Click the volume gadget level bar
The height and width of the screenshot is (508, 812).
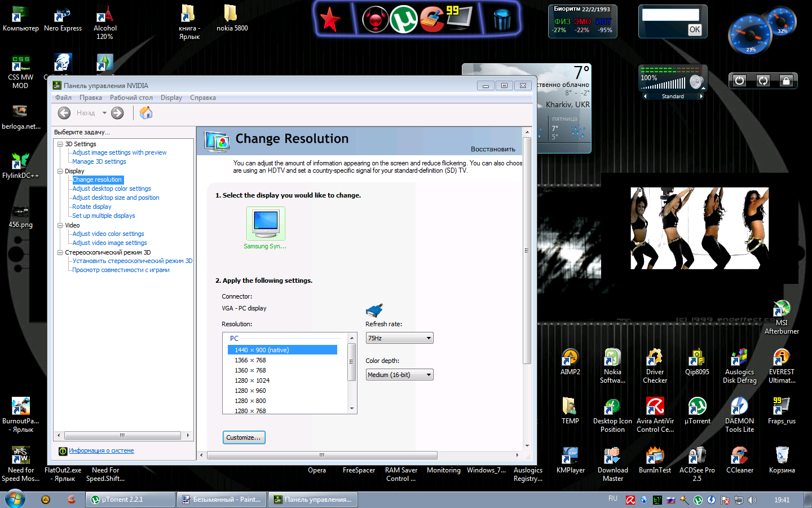(664, 85)
